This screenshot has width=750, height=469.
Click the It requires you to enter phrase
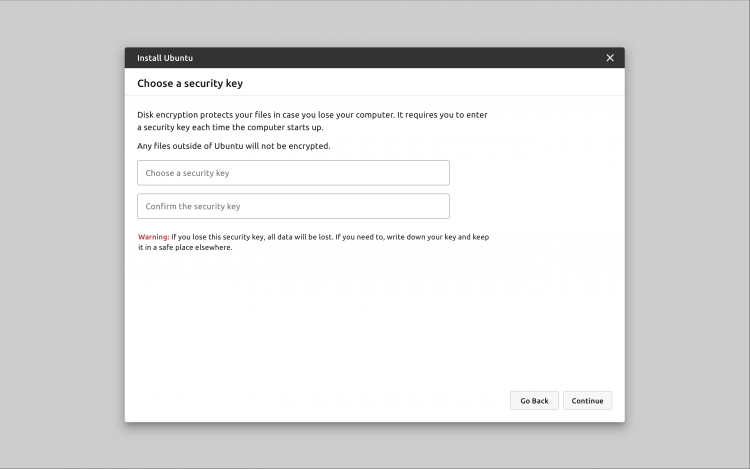coord(442,115)
